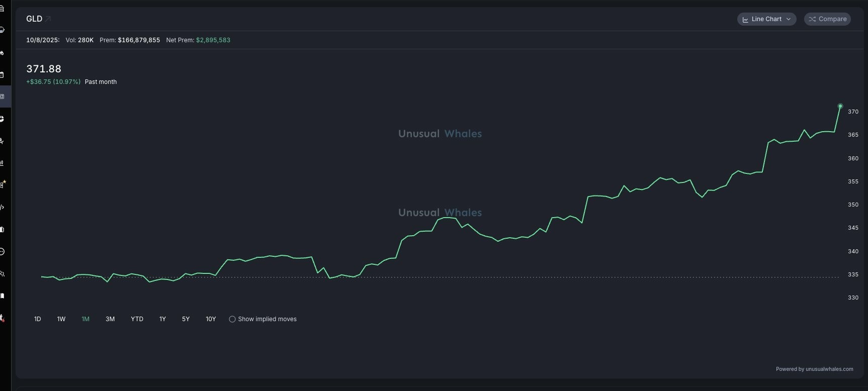The image size is (868, 391).
Task: Click the latest price dot on chart
Action: [840, 106]
